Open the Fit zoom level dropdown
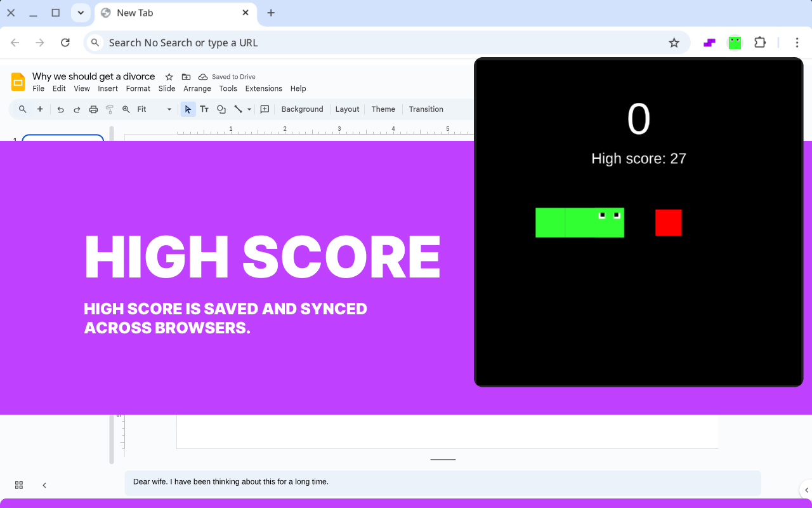This screenshot has width=812, height=508. coord(155,109)
